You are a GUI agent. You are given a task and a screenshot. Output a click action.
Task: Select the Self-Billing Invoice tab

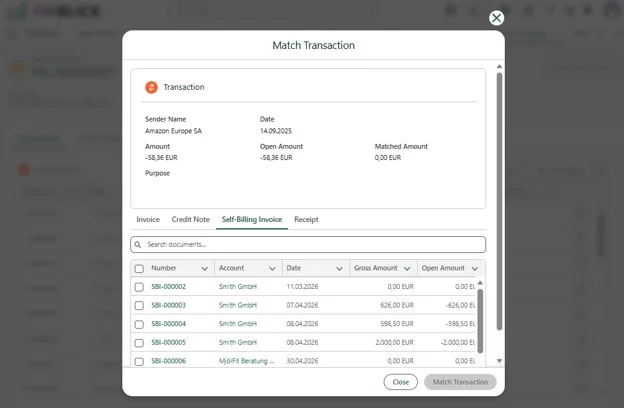pyautogui.click(x=252, y=219)
